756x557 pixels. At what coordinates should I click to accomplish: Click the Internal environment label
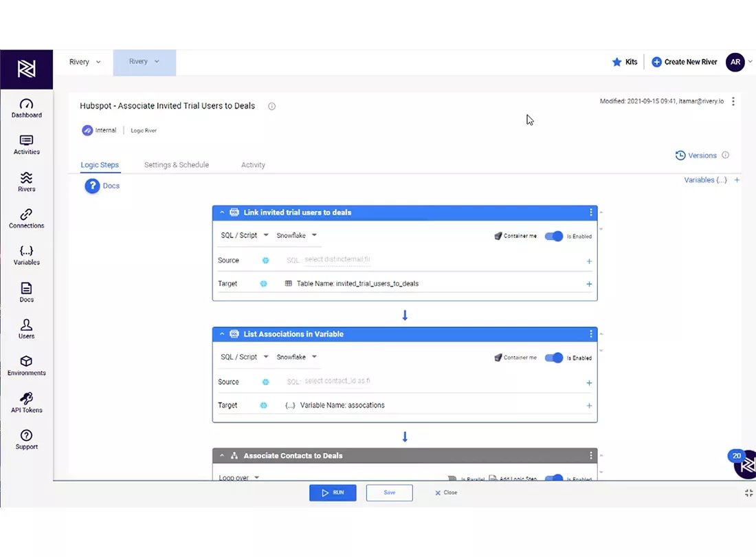[100, 130]
